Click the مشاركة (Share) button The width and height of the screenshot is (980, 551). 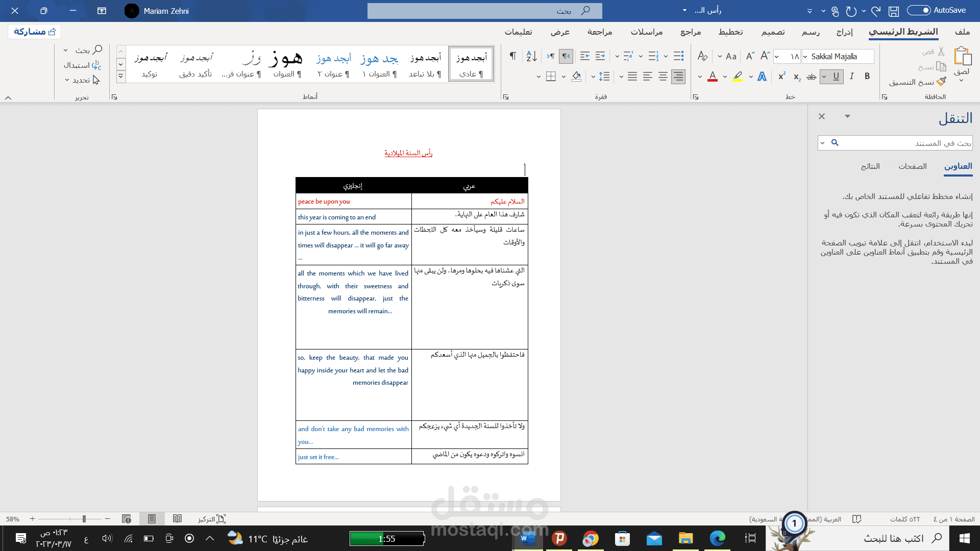coord(35,32)
